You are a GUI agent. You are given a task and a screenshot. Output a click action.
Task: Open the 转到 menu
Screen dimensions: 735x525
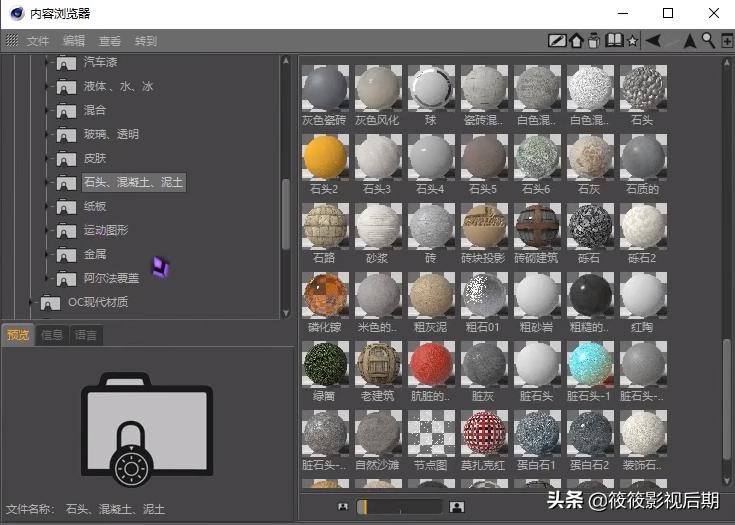(146, 41)
